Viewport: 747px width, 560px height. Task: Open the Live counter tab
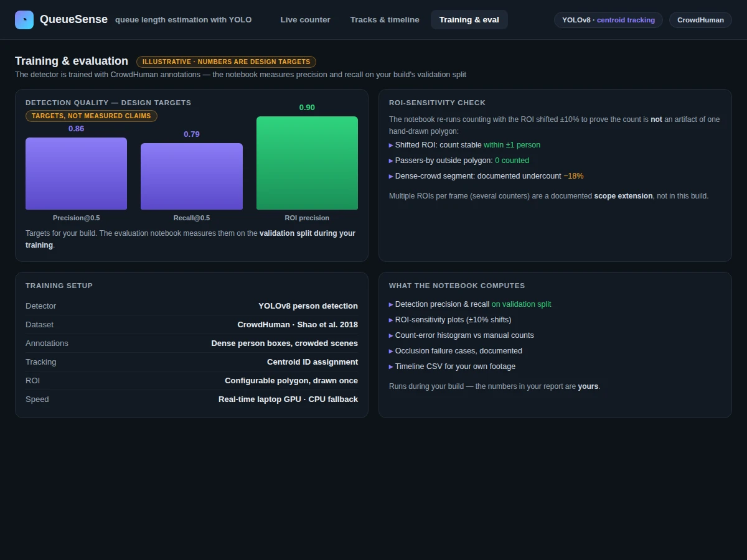coord(305,20)
